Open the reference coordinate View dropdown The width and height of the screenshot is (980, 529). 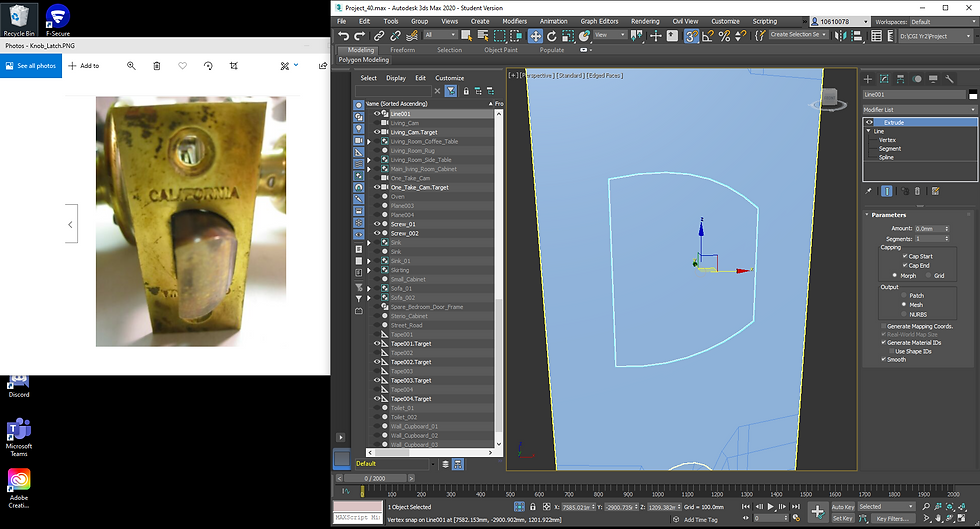point(609,35)
